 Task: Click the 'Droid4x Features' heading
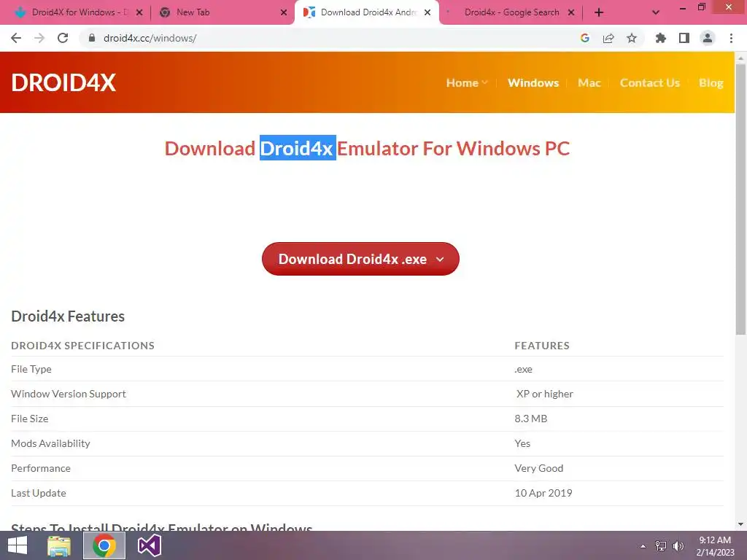point(68,316)
